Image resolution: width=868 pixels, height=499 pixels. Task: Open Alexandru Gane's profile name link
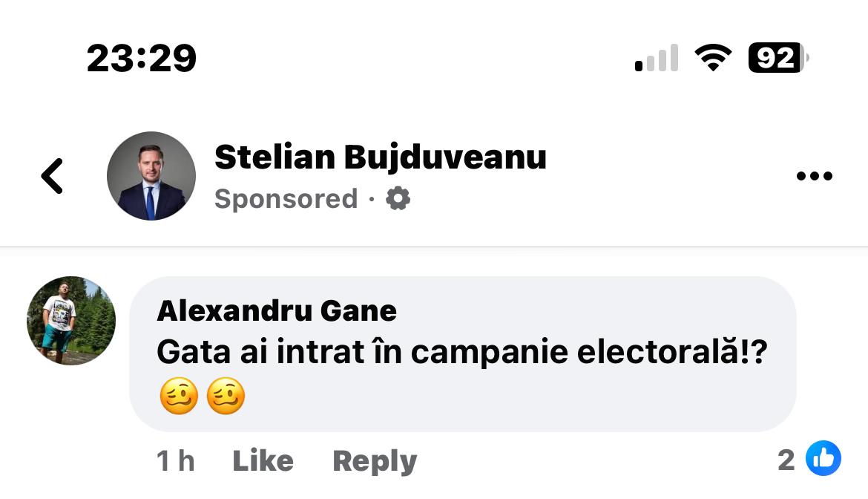click(277, 310)
